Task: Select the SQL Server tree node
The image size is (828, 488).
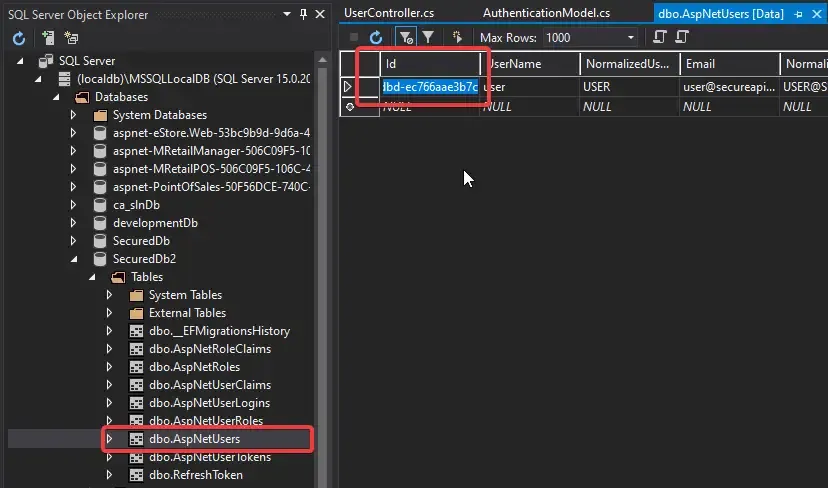Action: point(87,61)
